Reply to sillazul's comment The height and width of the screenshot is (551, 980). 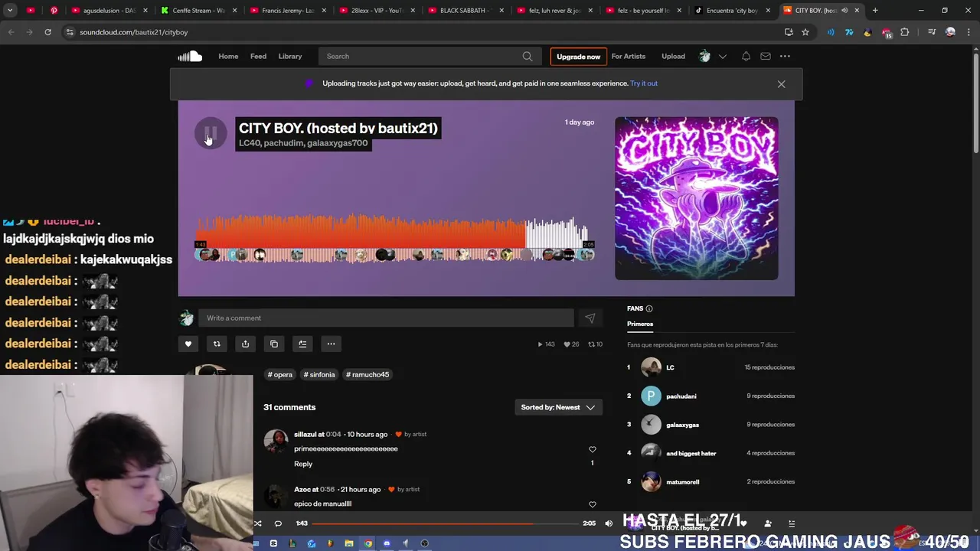(303, 464)
